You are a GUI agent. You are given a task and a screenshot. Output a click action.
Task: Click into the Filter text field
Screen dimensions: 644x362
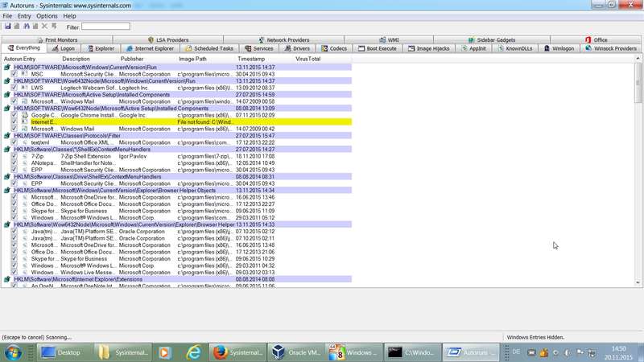click(105, 27)
